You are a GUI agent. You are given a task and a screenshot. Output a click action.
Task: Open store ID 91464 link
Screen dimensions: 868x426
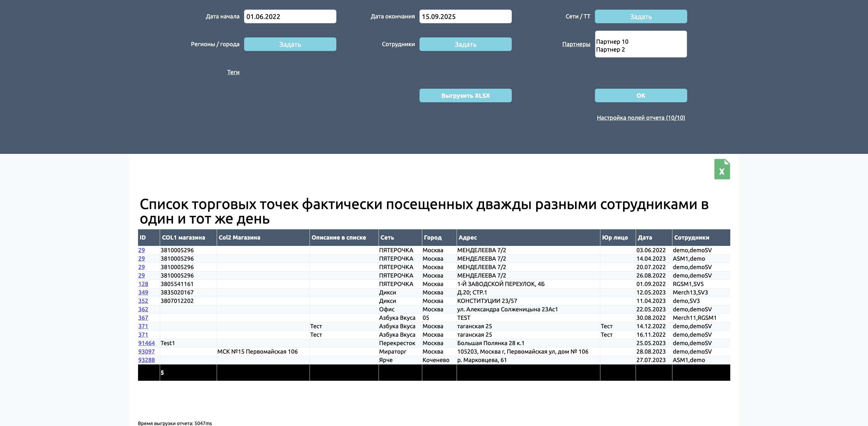pos(146,343)
